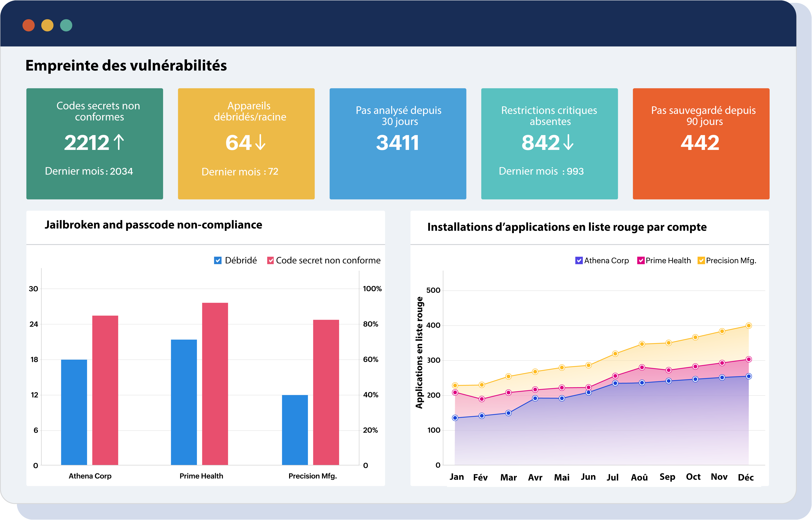Toggle the Athena Corp legend checkbox

[x=579, y=260]
